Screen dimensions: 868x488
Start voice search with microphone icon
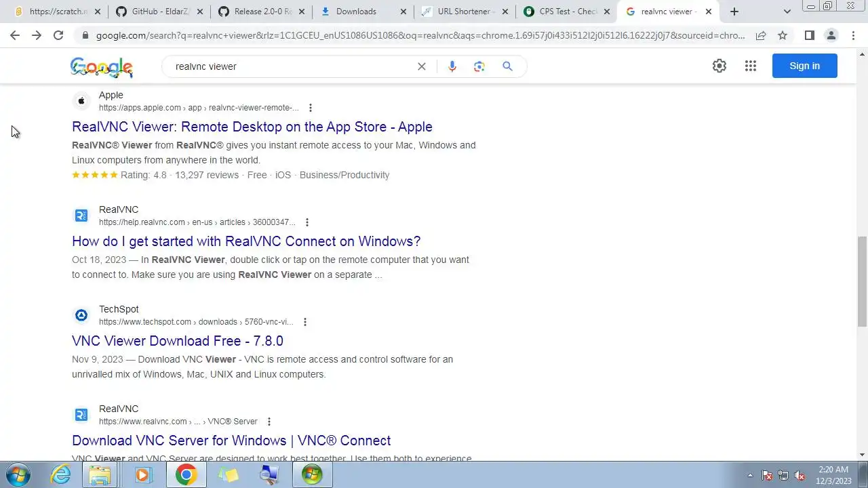(x=452, y=66)
